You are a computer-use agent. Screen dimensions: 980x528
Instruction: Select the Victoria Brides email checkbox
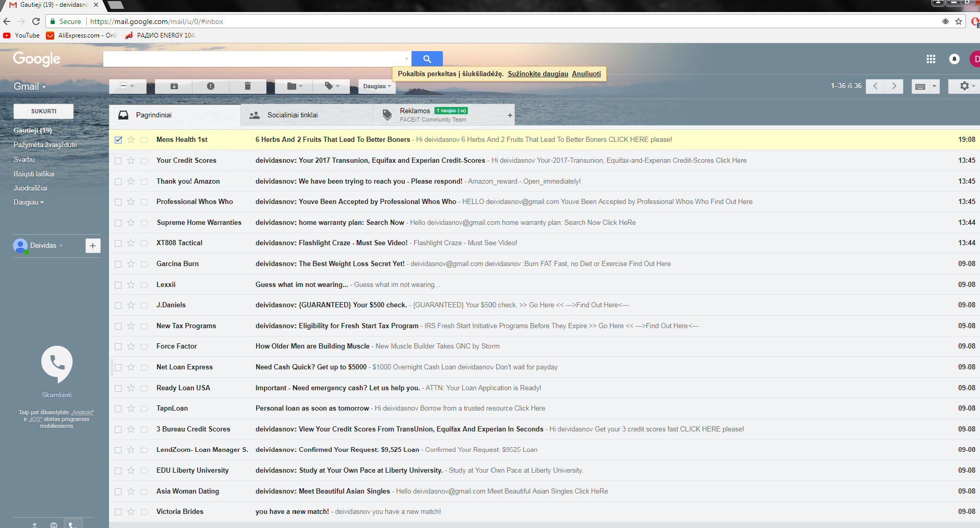tap(118, 512)
